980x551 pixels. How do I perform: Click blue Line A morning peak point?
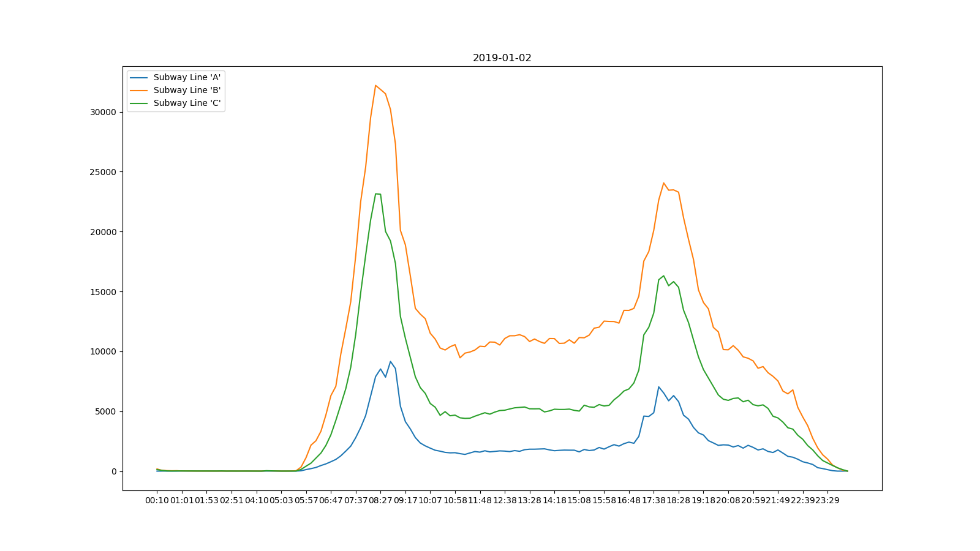tap(390, 361)
